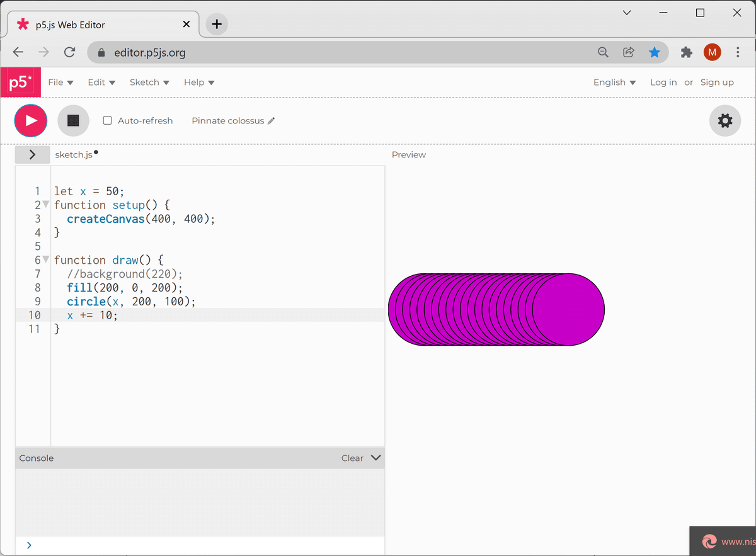
Task: Fold the draw function at line 6
Action: pos(46,260)
